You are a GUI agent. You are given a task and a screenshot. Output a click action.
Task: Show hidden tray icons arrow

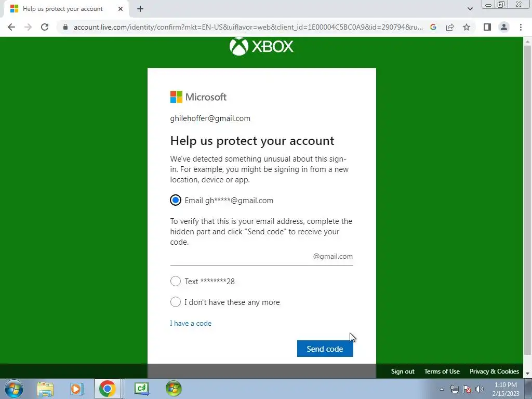coord(442,389)
